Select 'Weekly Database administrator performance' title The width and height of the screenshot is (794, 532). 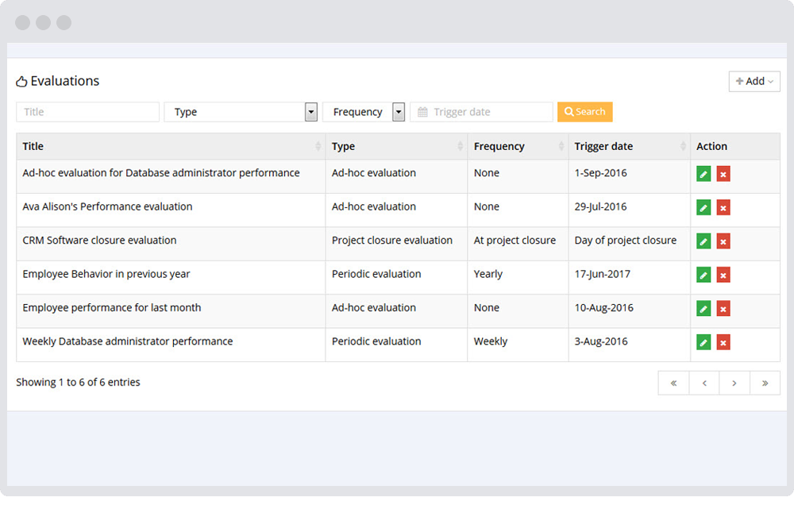tap(128, 341)
